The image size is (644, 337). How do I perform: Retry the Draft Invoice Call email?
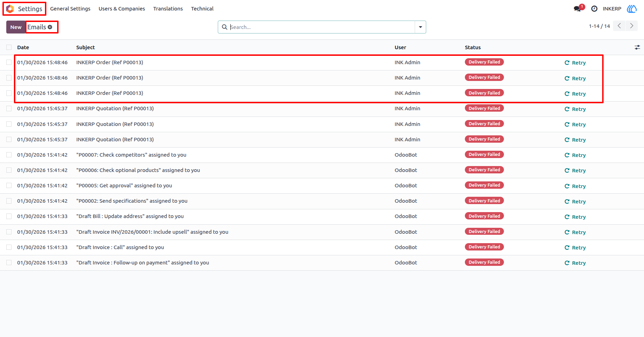tap(575, 248)
